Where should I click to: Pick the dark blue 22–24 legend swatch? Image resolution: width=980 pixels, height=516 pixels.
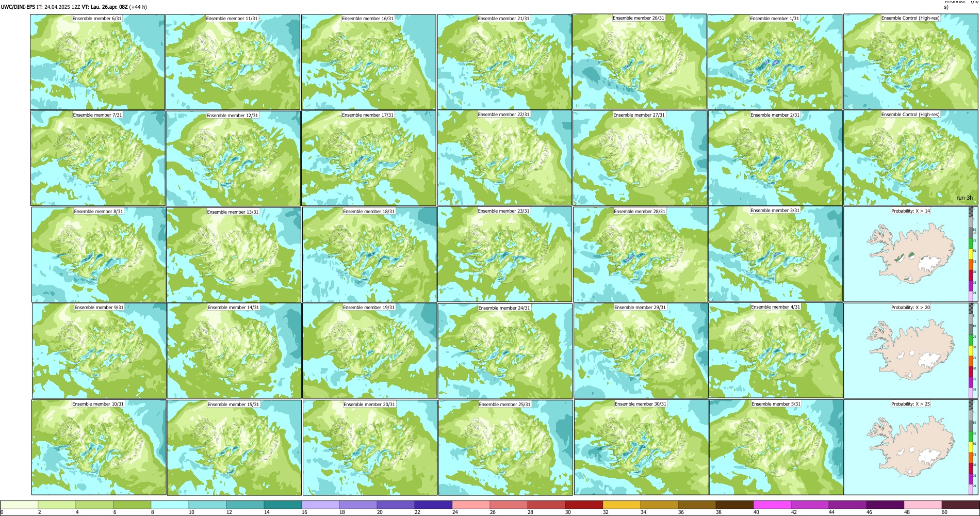pyautogui.click(x=433, y=505)
